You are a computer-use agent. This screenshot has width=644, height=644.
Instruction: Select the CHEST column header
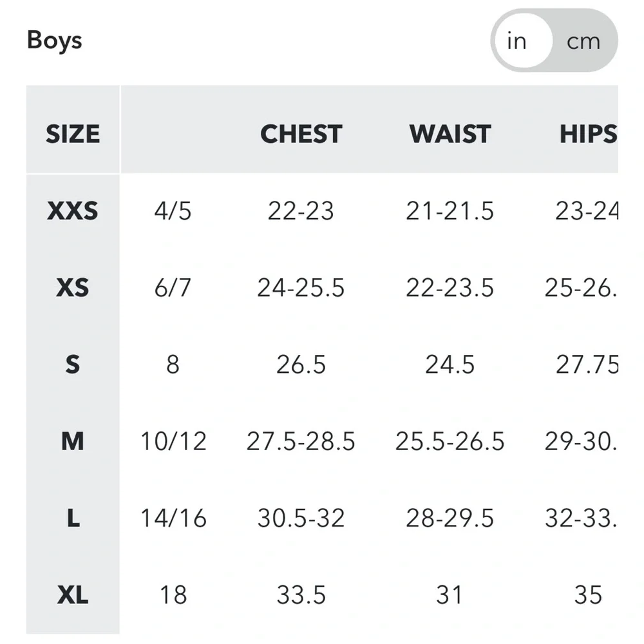tap(300, 134)
